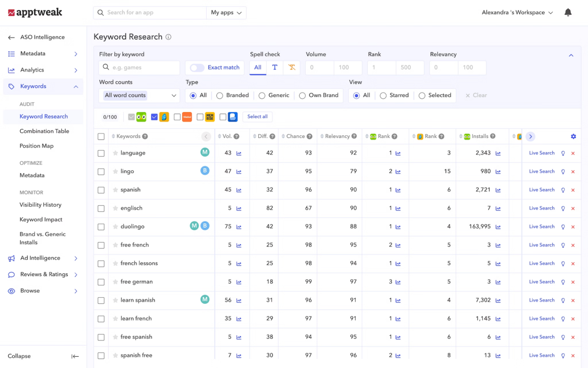Viewport: 588px width, 368px height.
Task: Open the table column settings gear
Action: (x=573, y=136)
